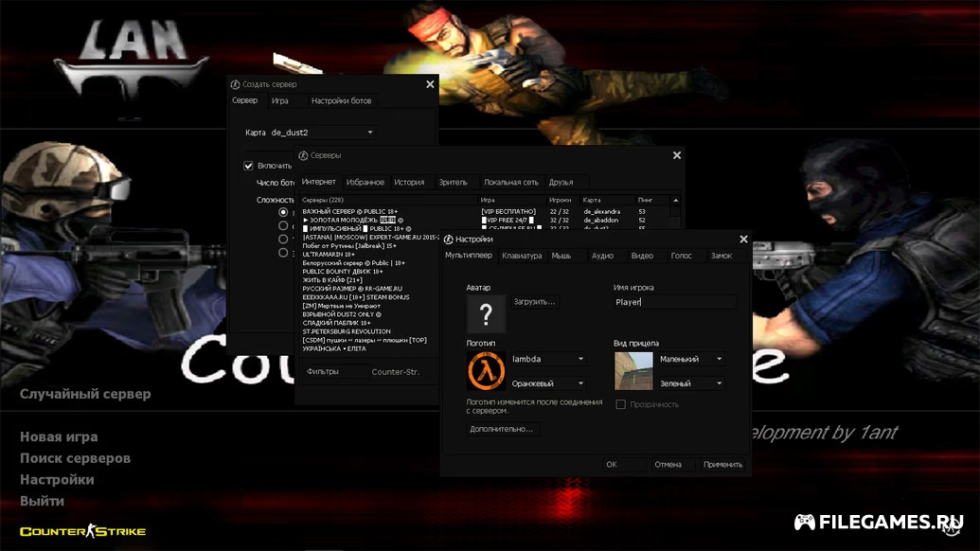Start Новая игра from the main menu
Viewport: 980px width, 551px height.
[x=59, y=436]
